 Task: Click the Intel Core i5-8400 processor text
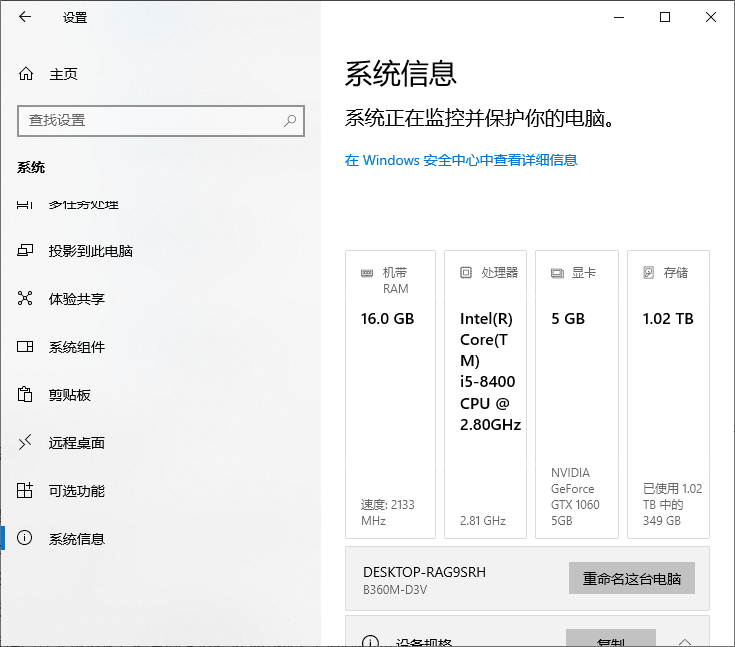pyautogui.click(x=490, y=371)
